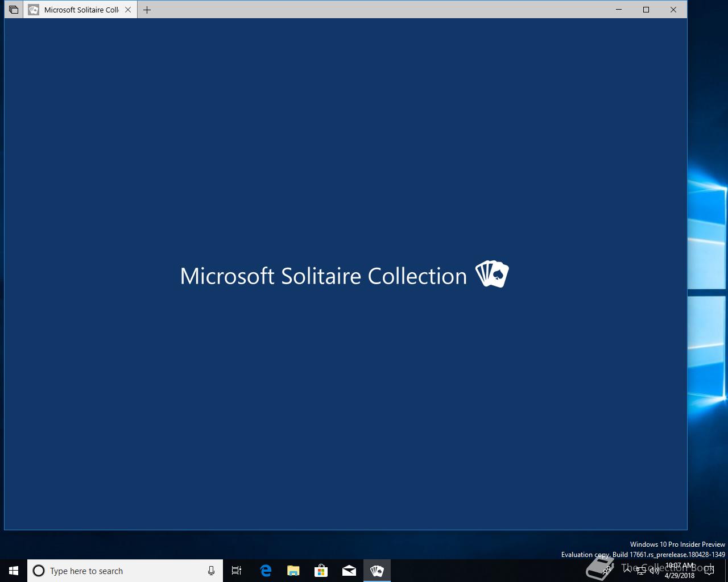Add a new tab with the plus button
This screenshot has width=728, height=582.
(x=147, y=10)
